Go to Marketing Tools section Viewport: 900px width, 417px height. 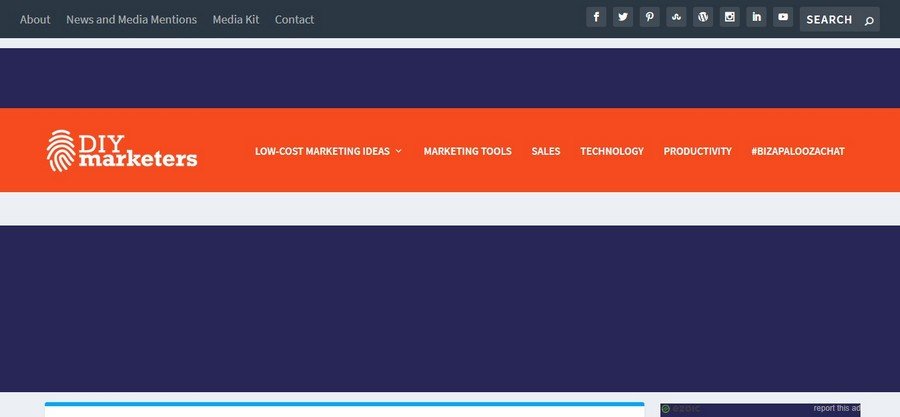pos(467,151)
